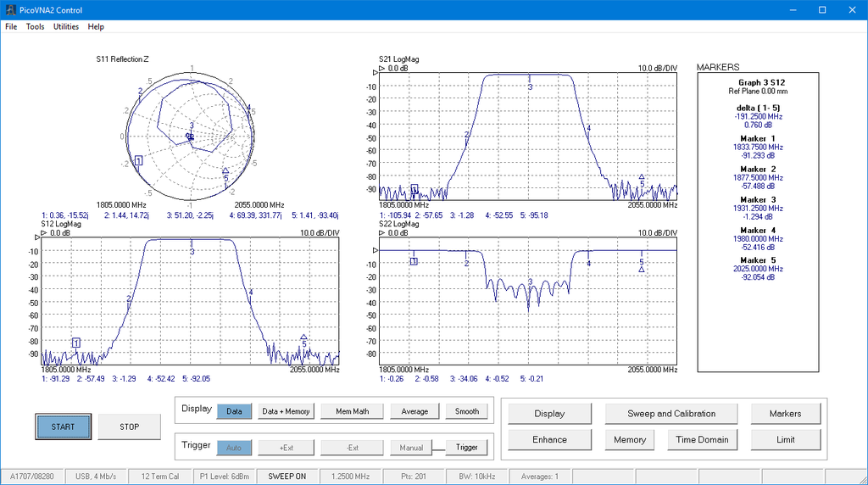The height and width of the screenshot is (485, 868).
Task: Click the S22 LogMag top reference arrow
Action: 381,233
